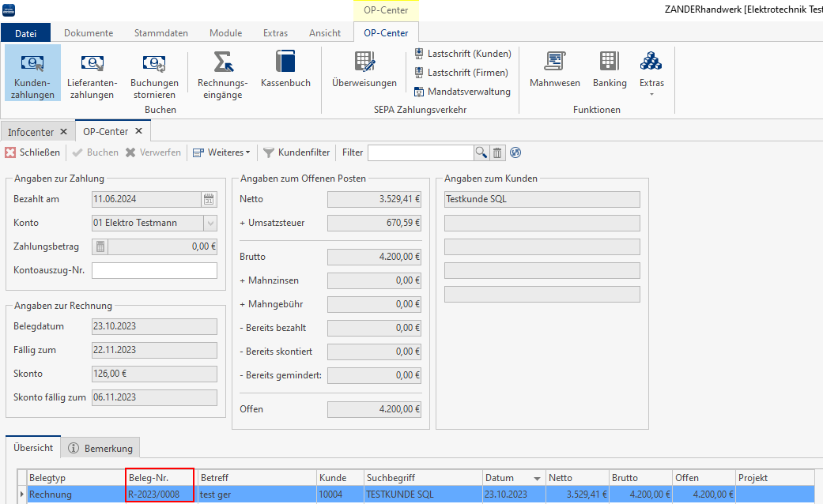Click the calendar icon beside Bezahlt am

(209, 199)
